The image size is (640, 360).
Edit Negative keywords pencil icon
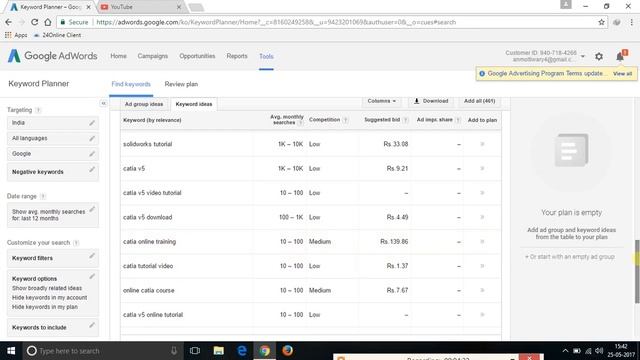(x=92, y=169)
